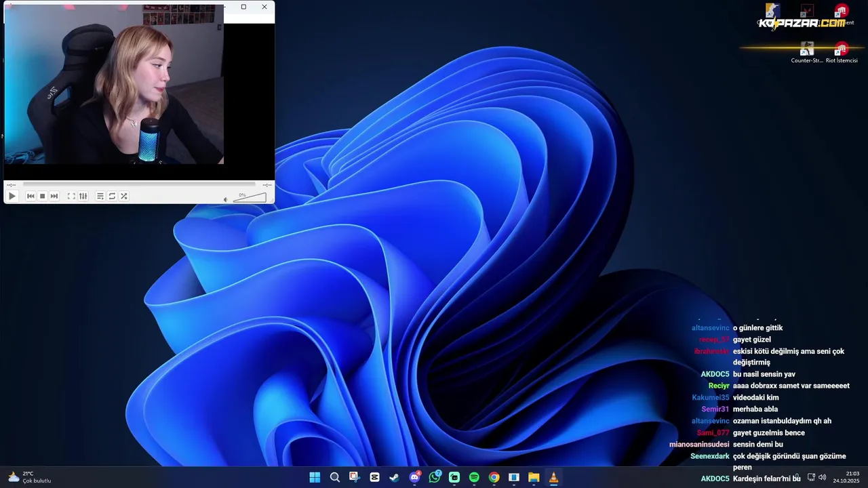Open the Windows Start menu
The image size is (868, 488).
(315, 477)
